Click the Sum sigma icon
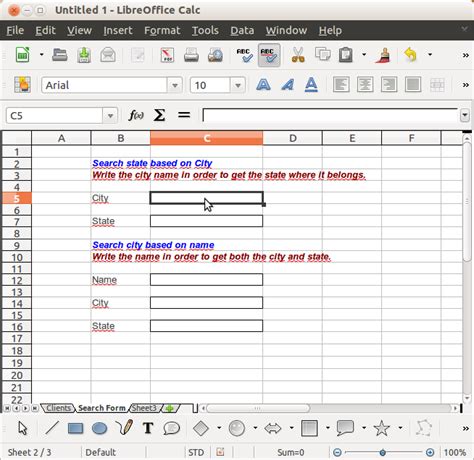474x460 pixels. (159, 115)
